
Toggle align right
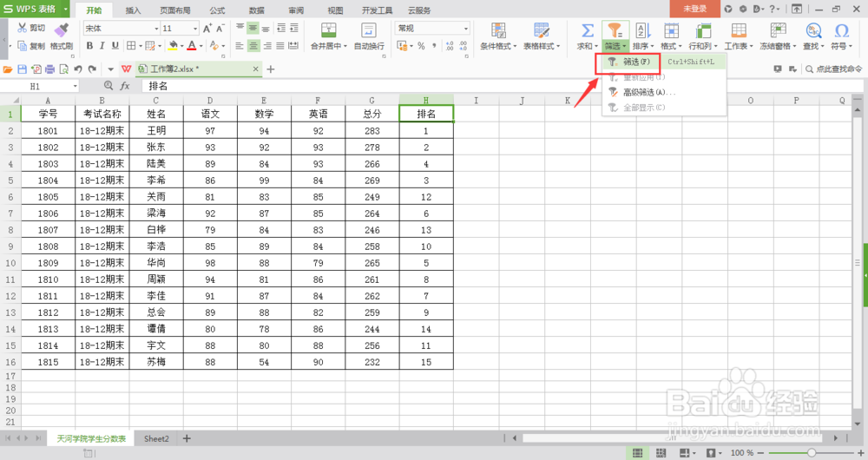click(x=266, y=46)
